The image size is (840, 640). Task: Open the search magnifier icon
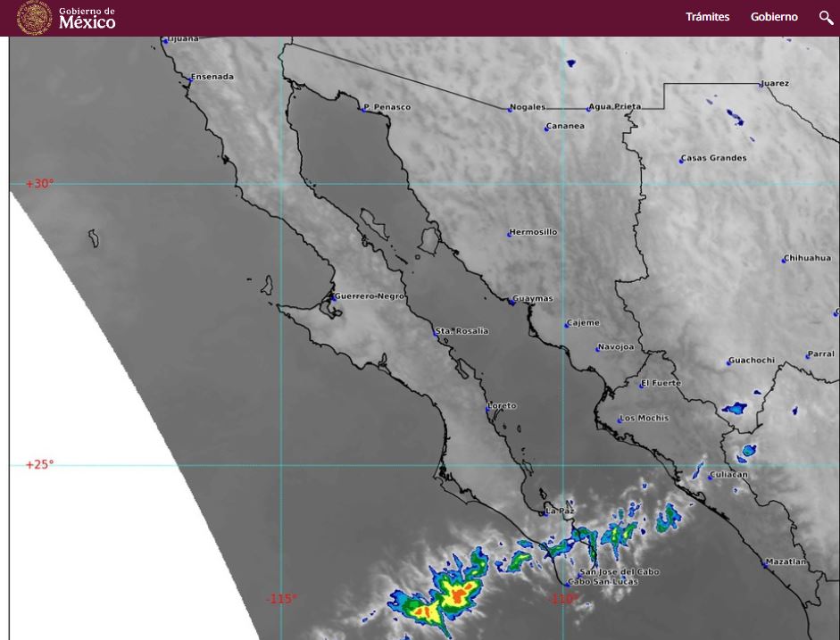click(826, 17)
